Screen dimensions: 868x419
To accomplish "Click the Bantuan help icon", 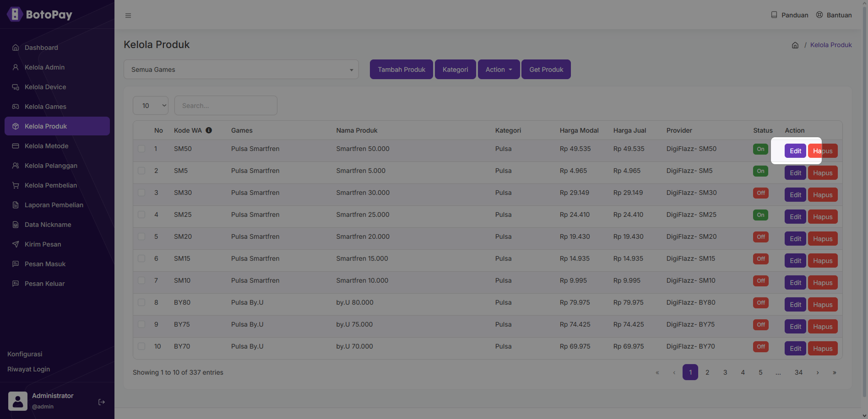I will [x=819, y=15].
